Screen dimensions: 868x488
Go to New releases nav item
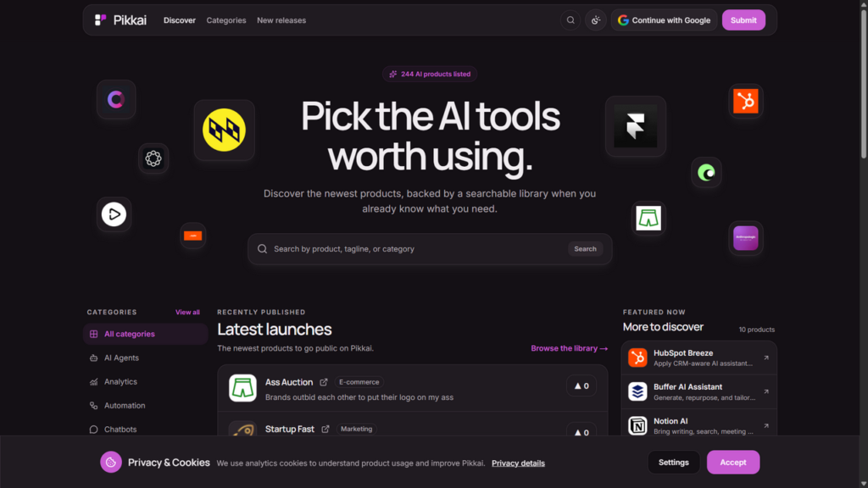pyautogui.click(x=281, y=20)
